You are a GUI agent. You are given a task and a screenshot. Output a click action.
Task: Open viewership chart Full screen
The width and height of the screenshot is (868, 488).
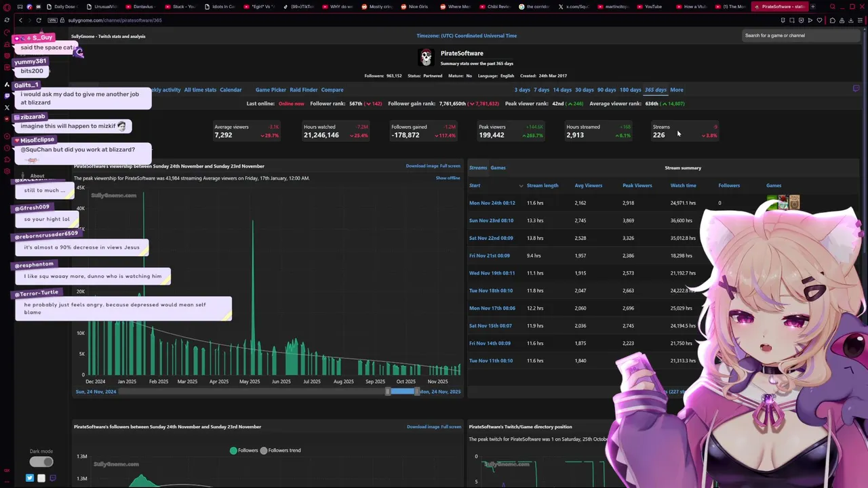[450, 166]
